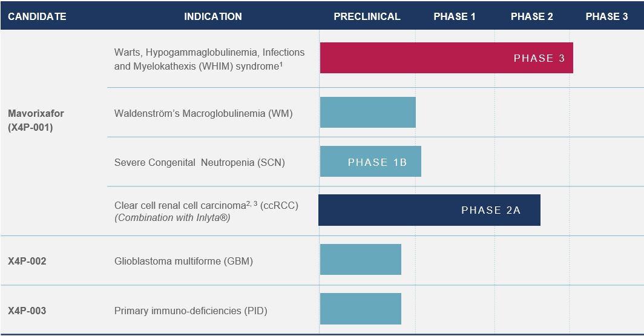Image resolution: width=644 pixels, height=336 pixels.
Task: Click the PHASE 1B progress bar
Action: pos(370,162)
